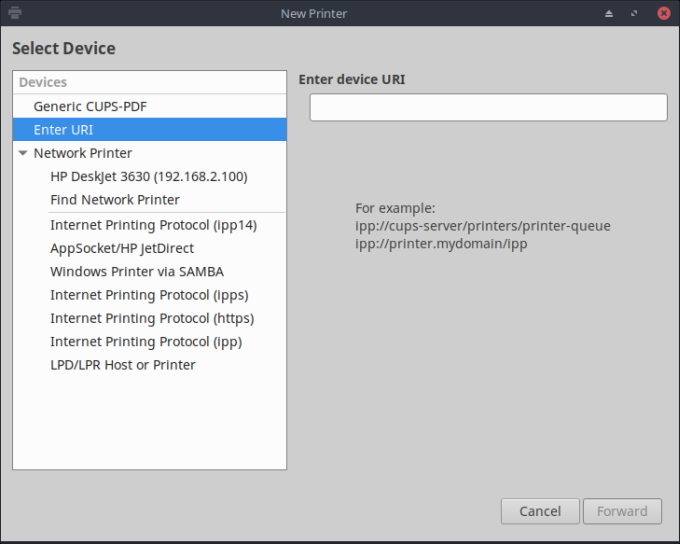Collapse the Network Printer tree arrow
Screen dimensions: 680x544
pyautogui.click(x=23, y=154)
